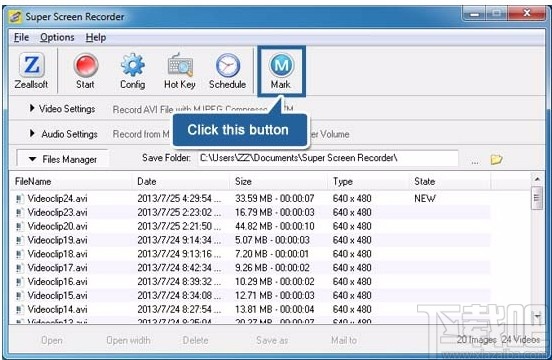Click the size 44.82 MB - 00:00:10
Image resolution: width=552 pixels, height=360 pixels.
click(x=275, y=226)
